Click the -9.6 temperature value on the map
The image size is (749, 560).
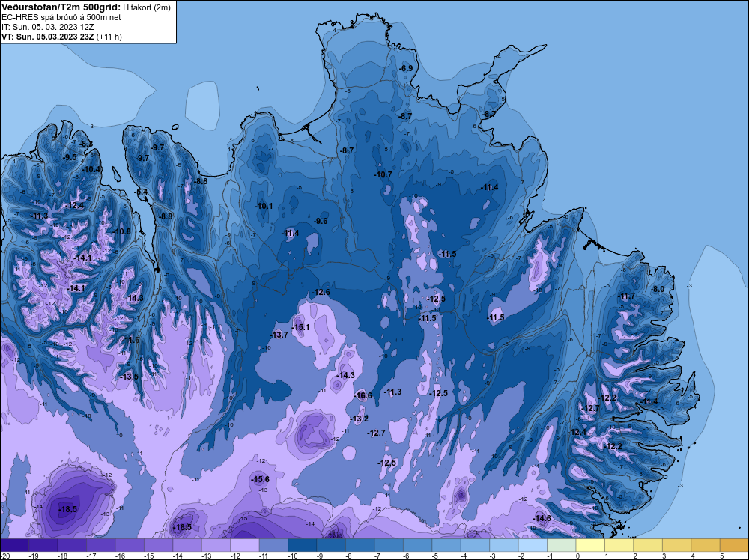pos(321,221)
